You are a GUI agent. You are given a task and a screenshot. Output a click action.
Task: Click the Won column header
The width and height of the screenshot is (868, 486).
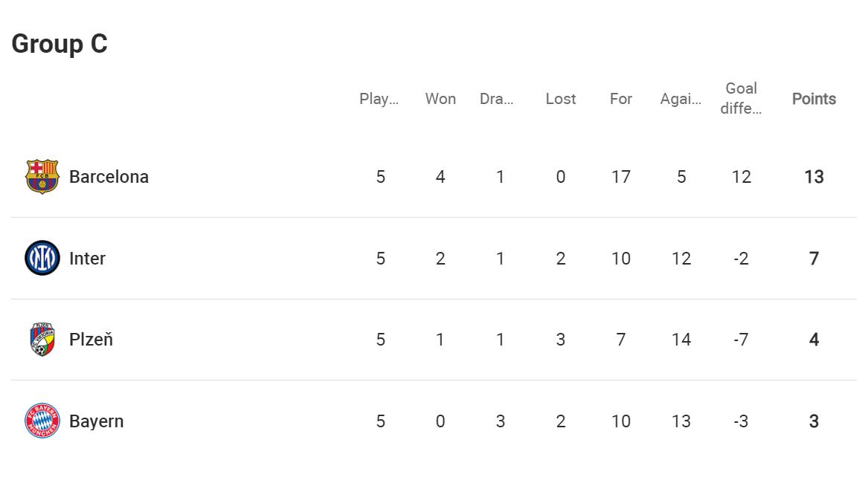point(440,99)
